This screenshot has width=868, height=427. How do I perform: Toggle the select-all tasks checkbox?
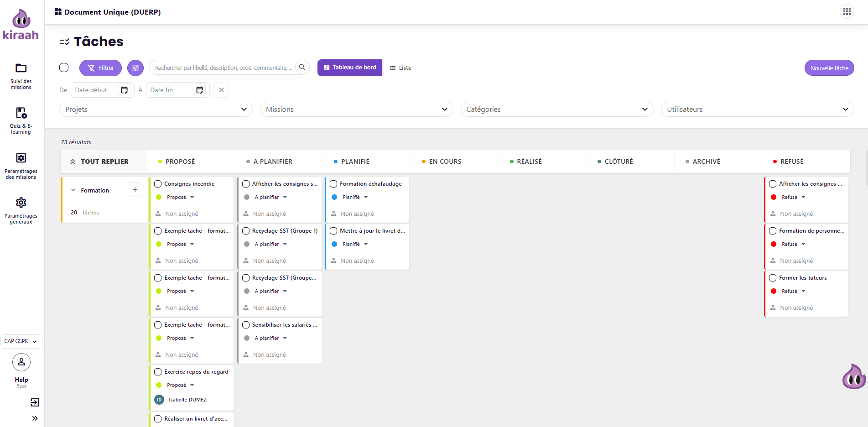pos(64,68)
